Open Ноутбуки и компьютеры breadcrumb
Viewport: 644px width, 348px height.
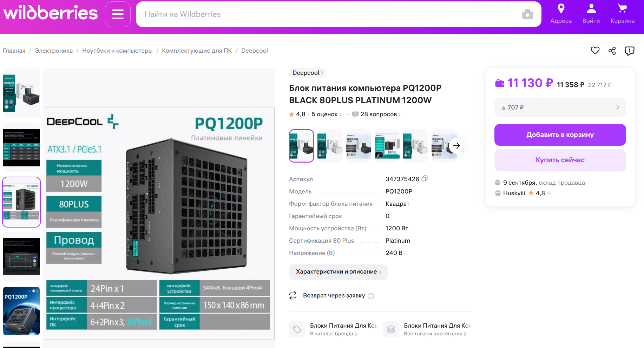[x=117, y=51]
